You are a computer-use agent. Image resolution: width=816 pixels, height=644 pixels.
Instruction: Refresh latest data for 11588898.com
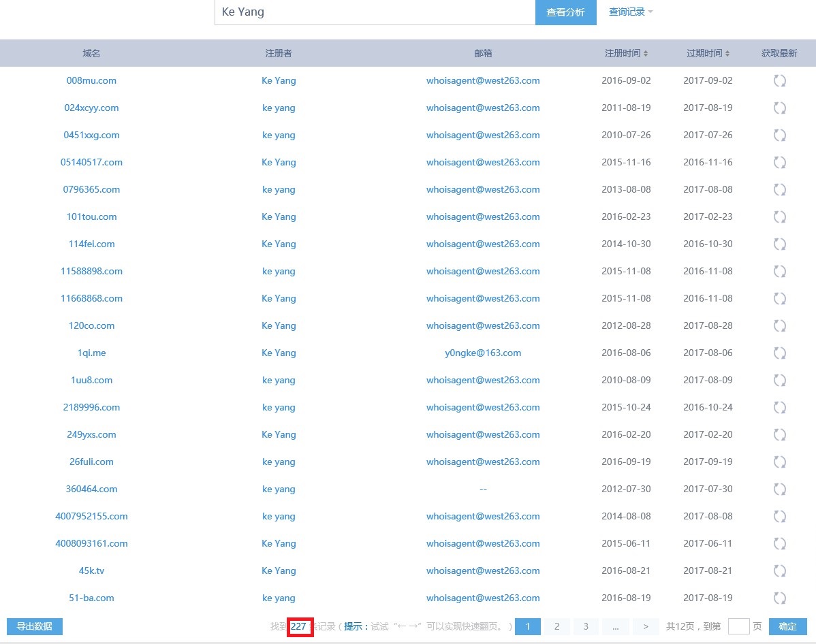tap(779, 271)
